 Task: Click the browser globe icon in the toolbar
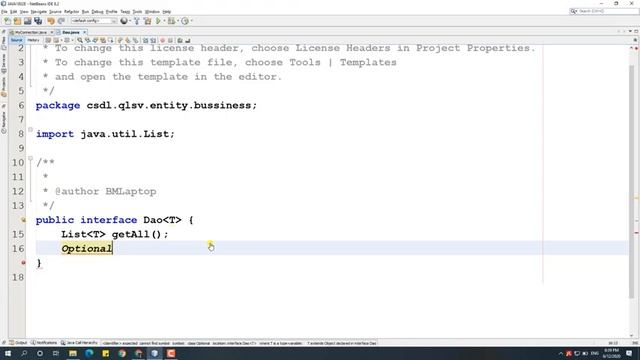[x=124, y=21]
